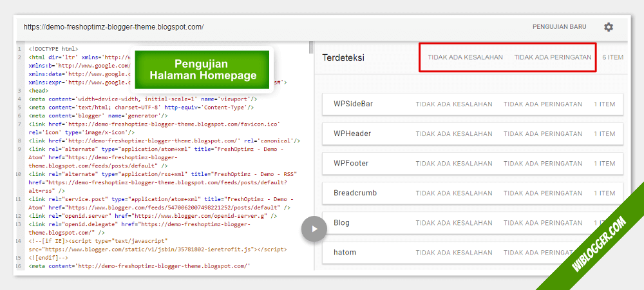
Task: Click hatom's TIDAK ADA PERINGATAN label
Action: (543, 252)
